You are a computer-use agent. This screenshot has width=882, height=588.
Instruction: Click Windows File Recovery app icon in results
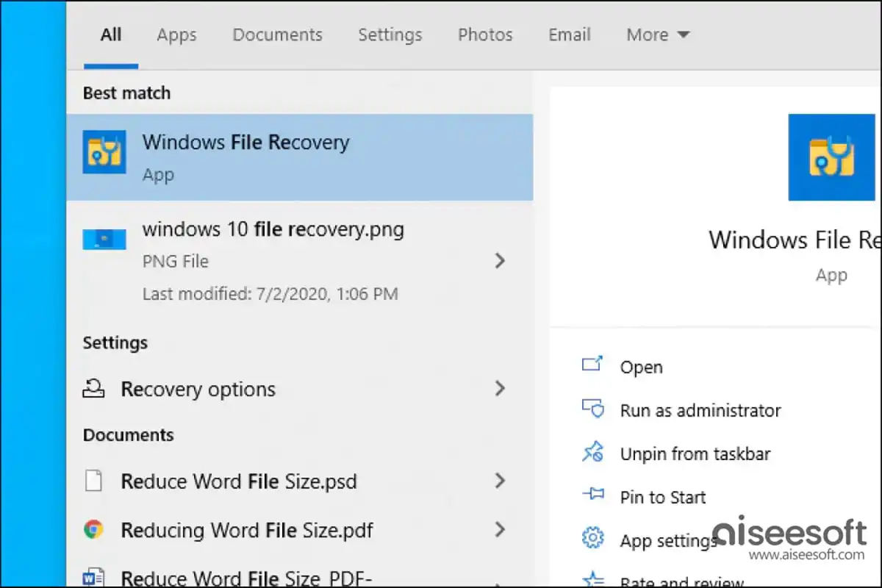coord(104,152)
